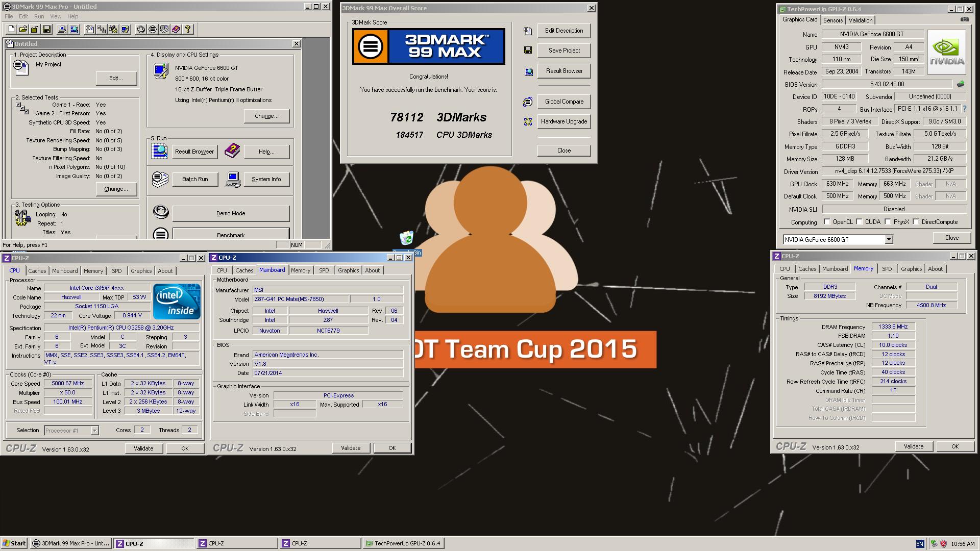The width and height of the screenshot is (980, 551).
Task: Switch to the Sensors tab in GPU-Z
Action: click(x=833, y=20)
